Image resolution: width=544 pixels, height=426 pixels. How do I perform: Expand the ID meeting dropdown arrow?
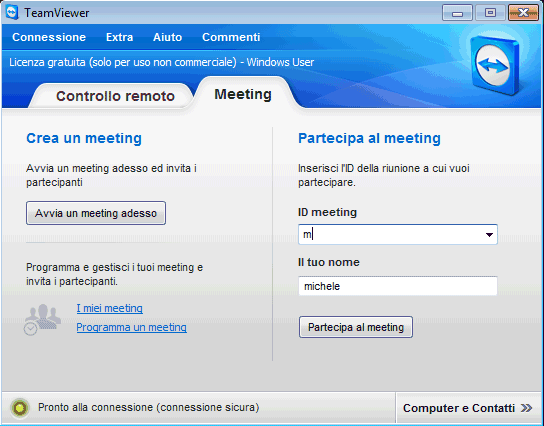pyautogui.click(x=489, y=235)
